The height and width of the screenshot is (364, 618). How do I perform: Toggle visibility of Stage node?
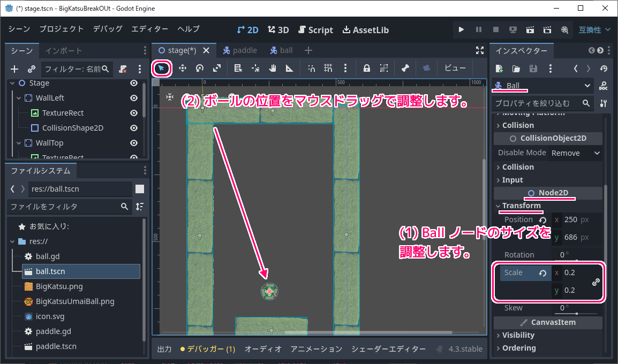(x=134, y=83)
